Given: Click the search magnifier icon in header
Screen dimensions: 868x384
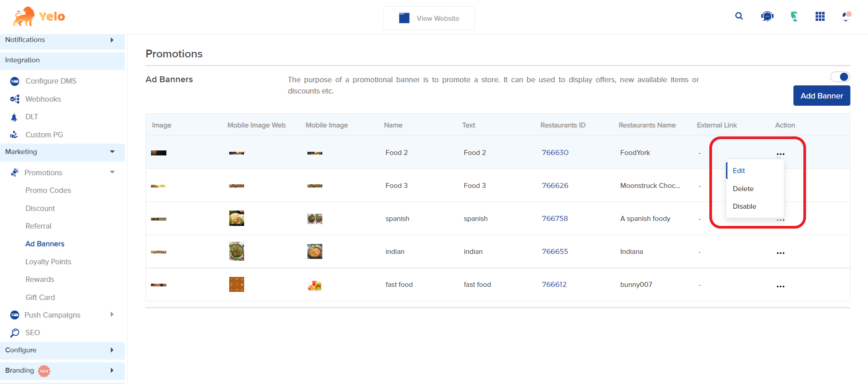Looking at the screenshot, I should 739,16.
